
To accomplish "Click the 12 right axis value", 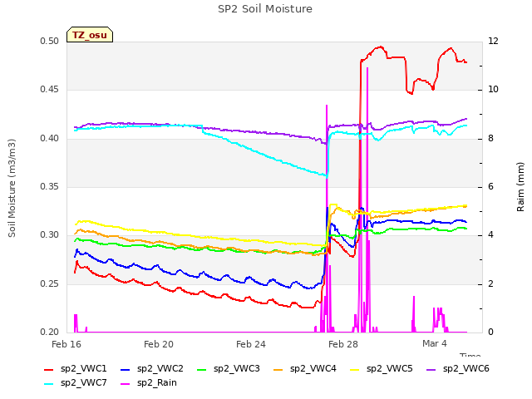I will (x=493, y=42).
